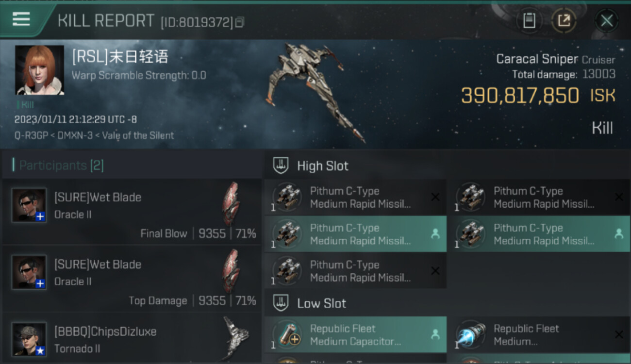
Task: Select the victim pilot portrait
Action: [40, 70]
